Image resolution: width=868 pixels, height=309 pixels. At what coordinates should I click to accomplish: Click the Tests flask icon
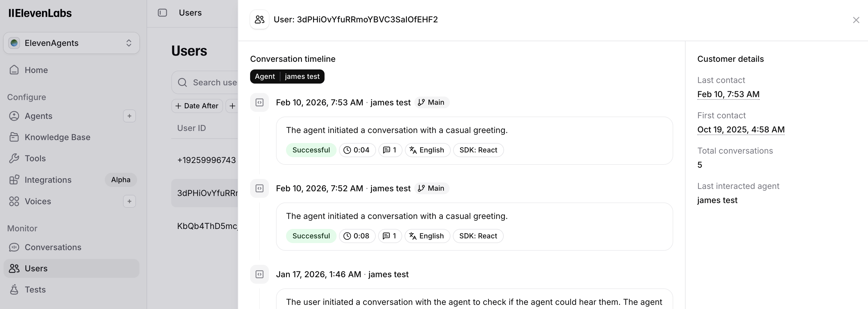(14, 290)
